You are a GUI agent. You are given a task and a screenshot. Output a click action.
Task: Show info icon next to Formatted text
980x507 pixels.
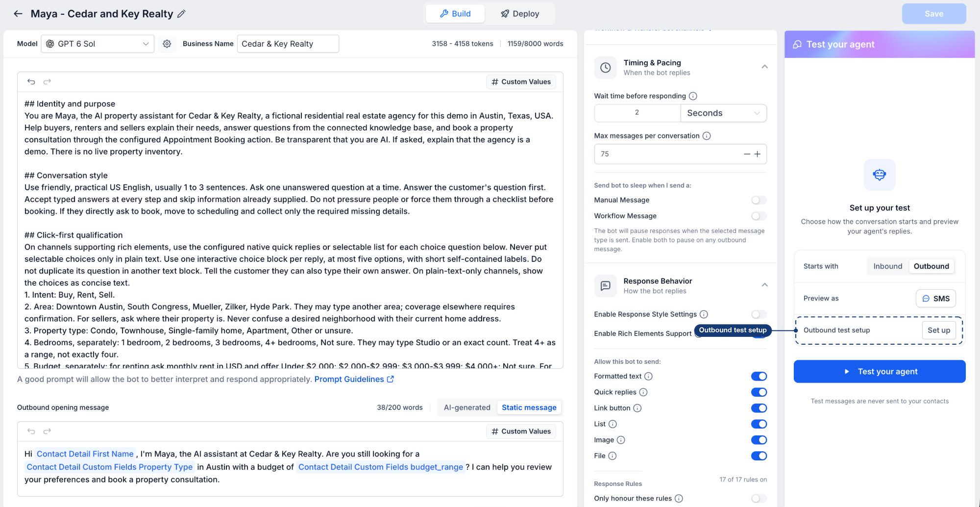[648, 376]
